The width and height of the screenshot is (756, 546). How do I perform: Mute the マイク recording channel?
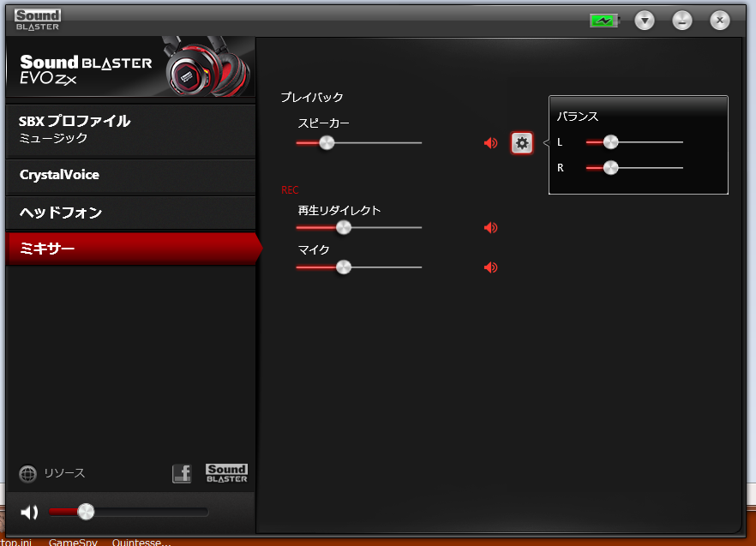tap(490, 267)
